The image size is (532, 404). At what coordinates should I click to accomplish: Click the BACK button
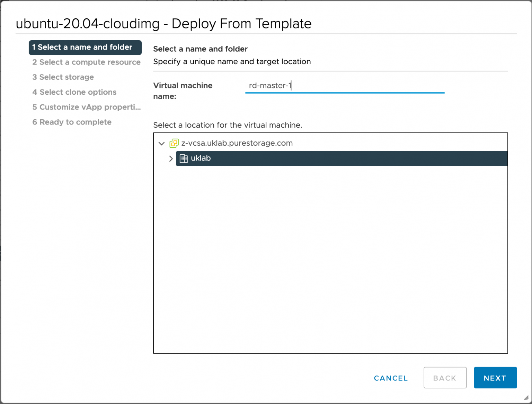pos(445,378)
